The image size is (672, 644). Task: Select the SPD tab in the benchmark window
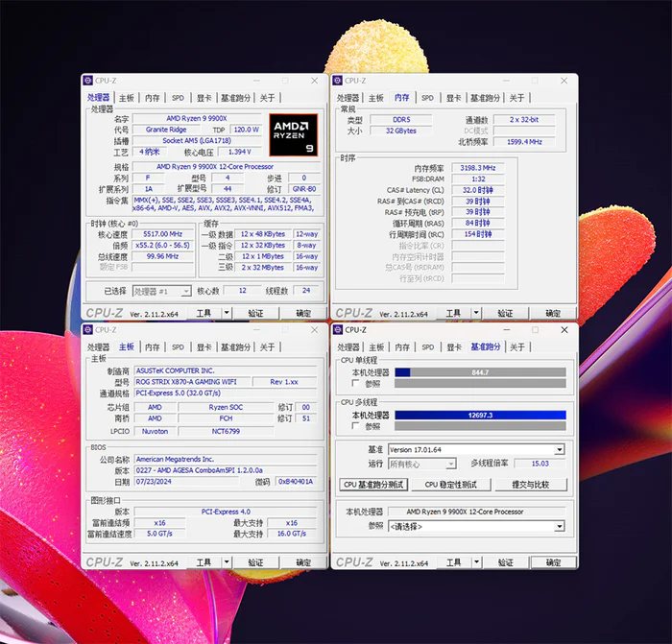tap(428, 346)
